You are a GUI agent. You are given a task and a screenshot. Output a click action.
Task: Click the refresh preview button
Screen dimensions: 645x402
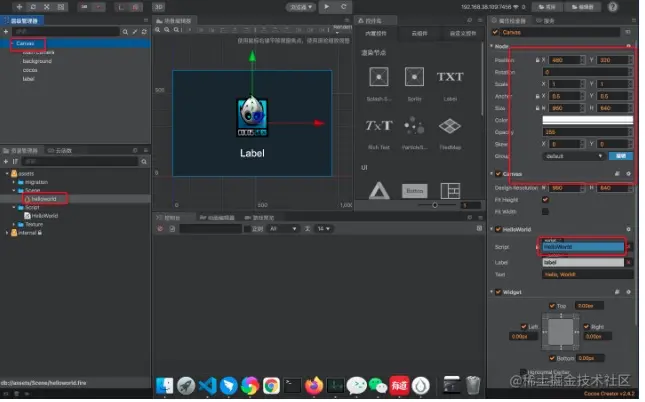point(343,7)
